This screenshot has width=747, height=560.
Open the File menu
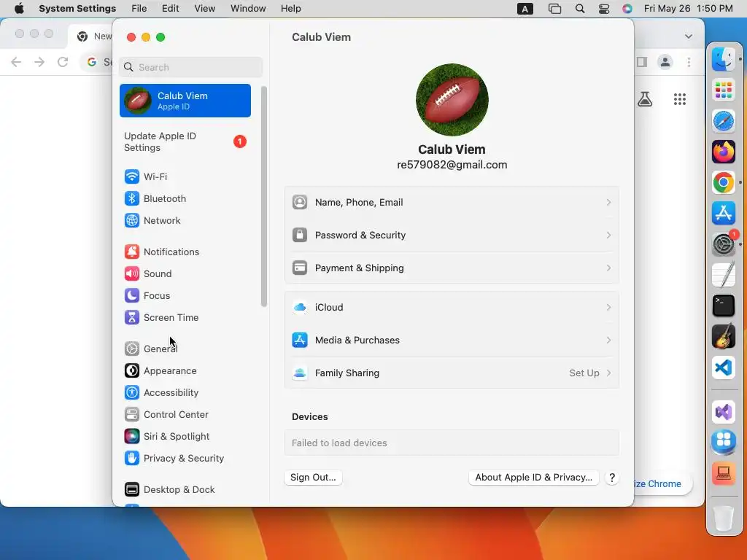(139, 9)
